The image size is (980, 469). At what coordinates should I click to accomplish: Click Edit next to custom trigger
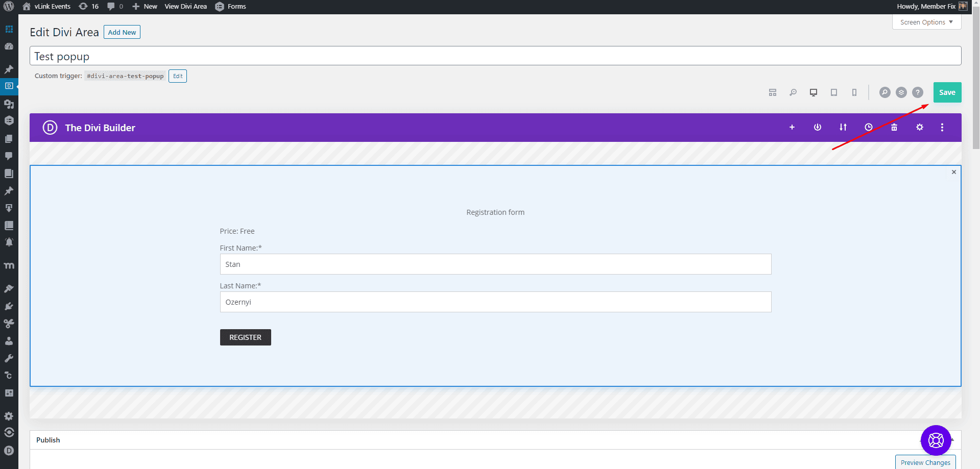pos(178,76)
